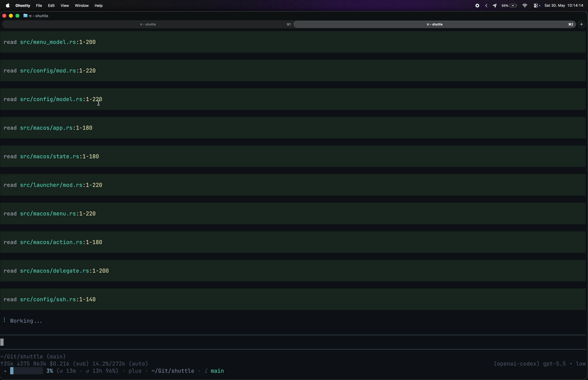The height and width of the screenshot is (380, 588).
Task: Select the second shuttle tab marked ⌘2
Action: (x=435, y=24)
